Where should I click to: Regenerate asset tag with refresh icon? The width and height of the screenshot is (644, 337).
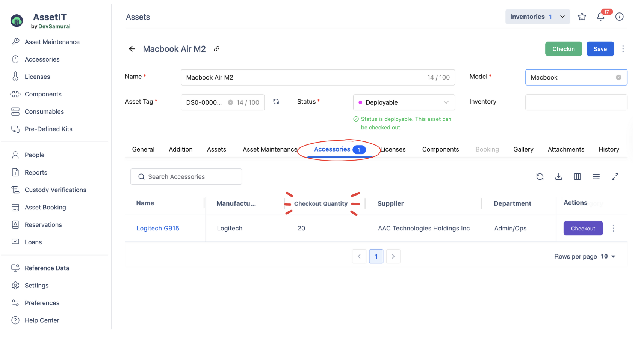pos(276,102)
